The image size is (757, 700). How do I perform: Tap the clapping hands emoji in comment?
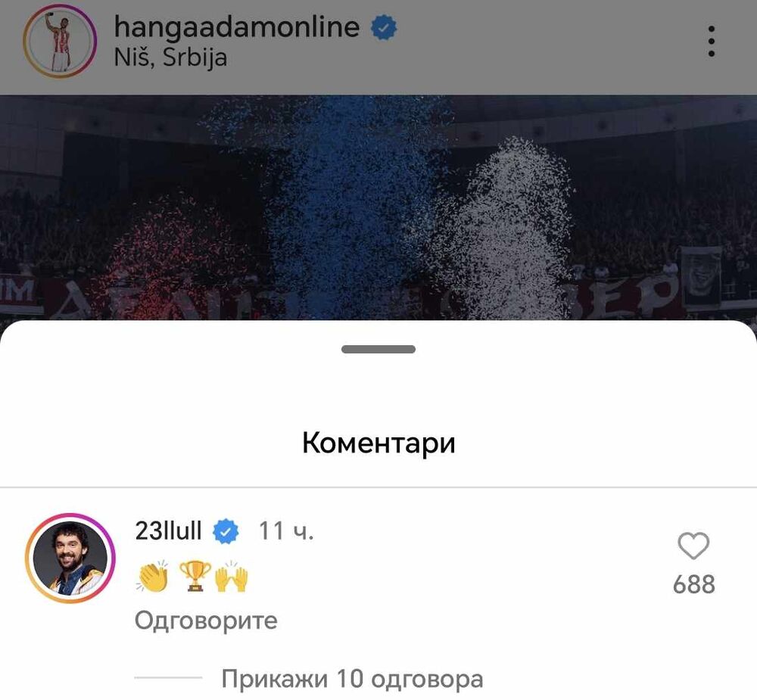tap(152, 576)
